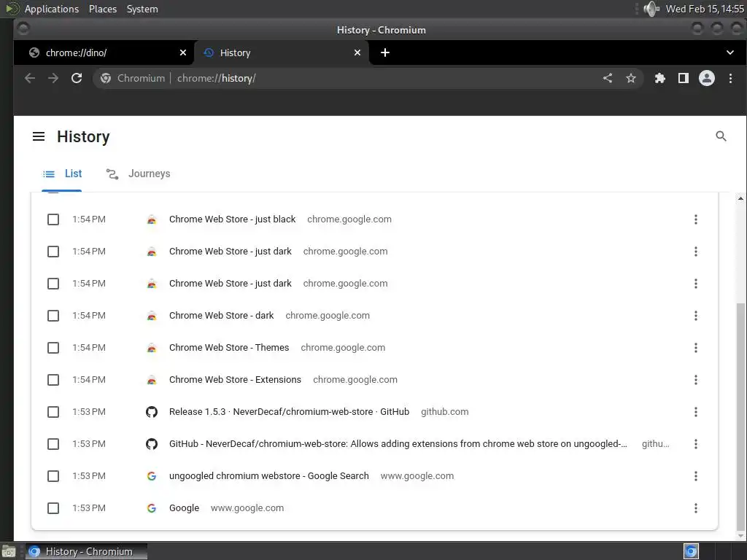Click the Chromium site info icon
747x560 pixels.
click(106, 78)
